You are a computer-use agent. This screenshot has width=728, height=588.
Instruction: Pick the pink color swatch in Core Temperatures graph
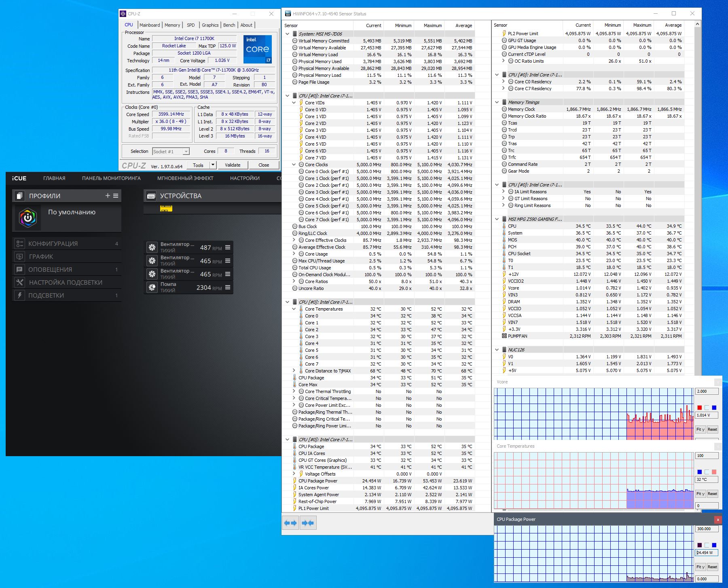tap(714, 472)
